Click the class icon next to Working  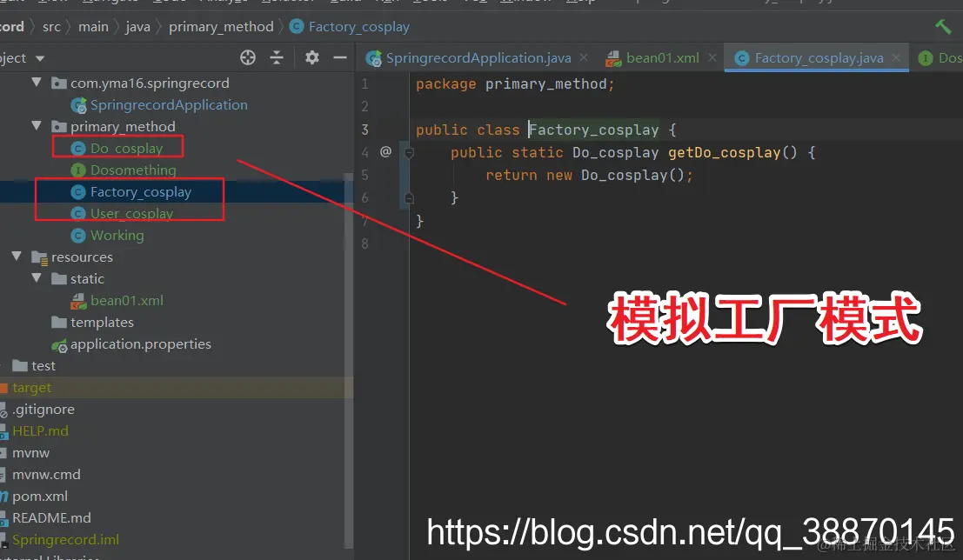point(78,235)
